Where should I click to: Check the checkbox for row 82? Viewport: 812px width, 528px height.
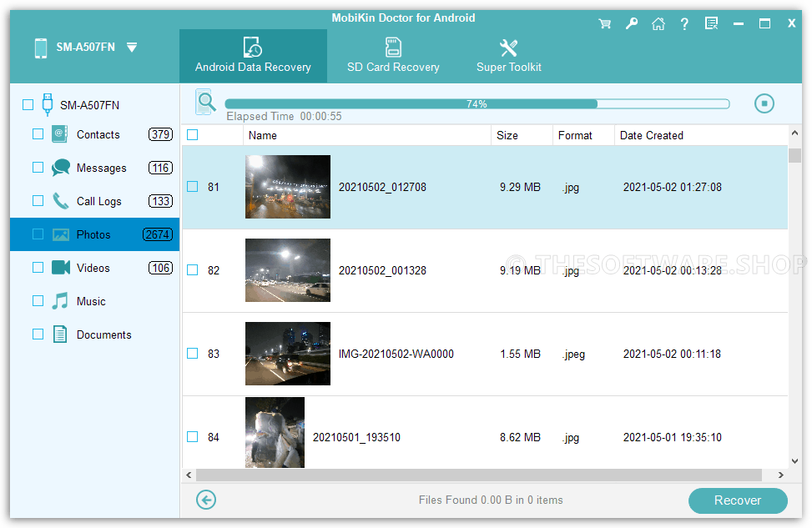click(x=193, y=270)
